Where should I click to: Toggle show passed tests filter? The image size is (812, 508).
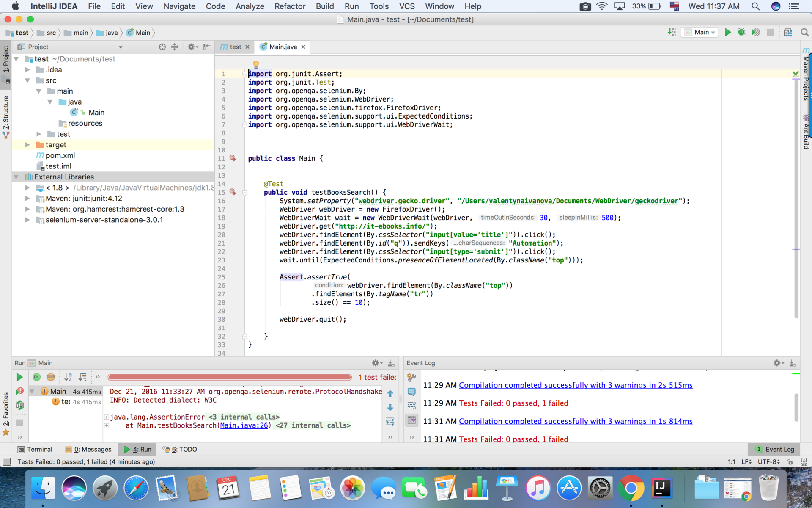[x=37, y=377]
